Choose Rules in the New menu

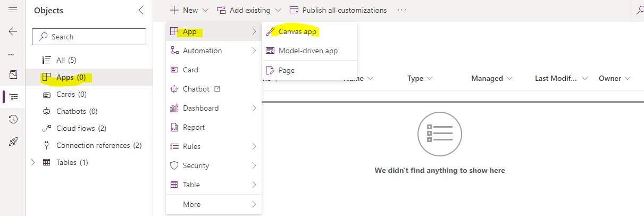pos(213,146)
